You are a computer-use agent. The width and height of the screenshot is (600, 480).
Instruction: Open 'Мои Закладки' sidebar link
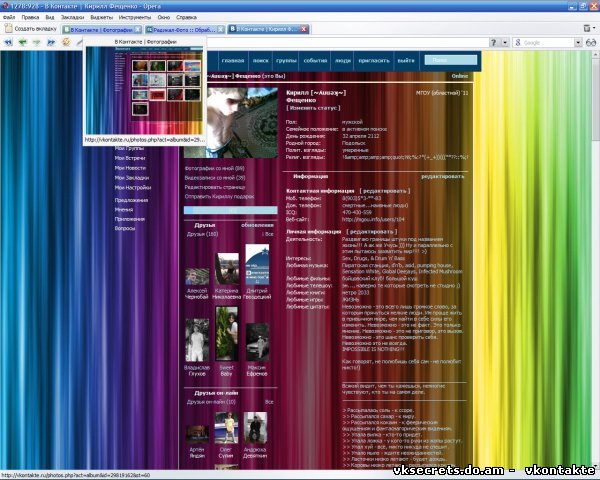click(132, 178)
